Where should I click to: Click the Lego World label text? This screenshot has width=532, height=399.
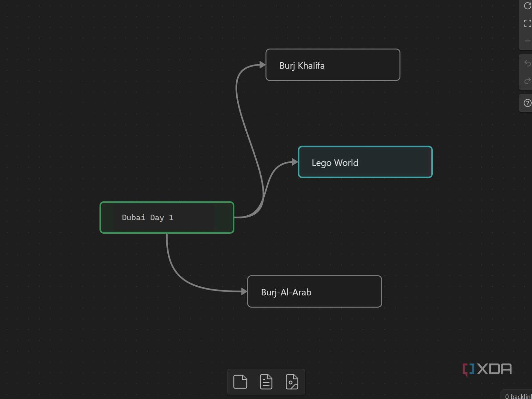(335, 163)
